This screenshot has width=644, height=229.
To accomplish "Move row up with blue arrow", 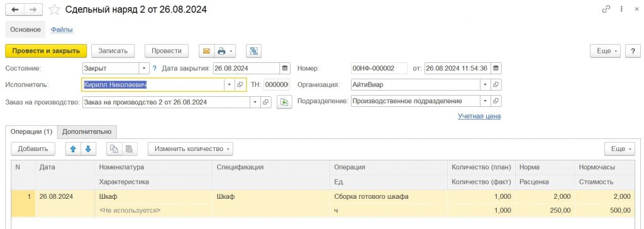I will coord(73,149).
